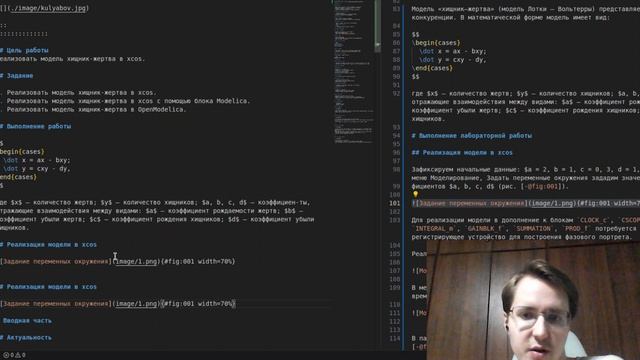
Task: Click right pane line starting "Модель «хищник-жертва»"
Action: pos(526,9)
